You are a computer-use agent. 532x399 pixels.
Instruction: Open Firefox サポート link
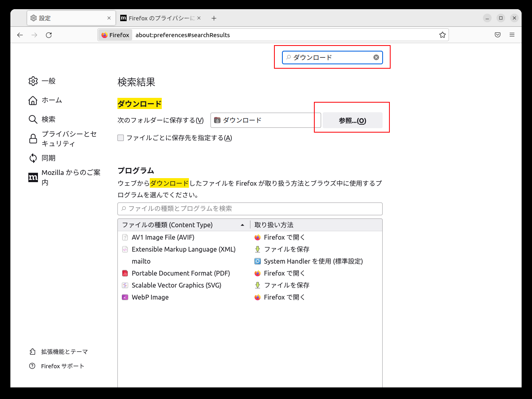[x=63, y=366]
